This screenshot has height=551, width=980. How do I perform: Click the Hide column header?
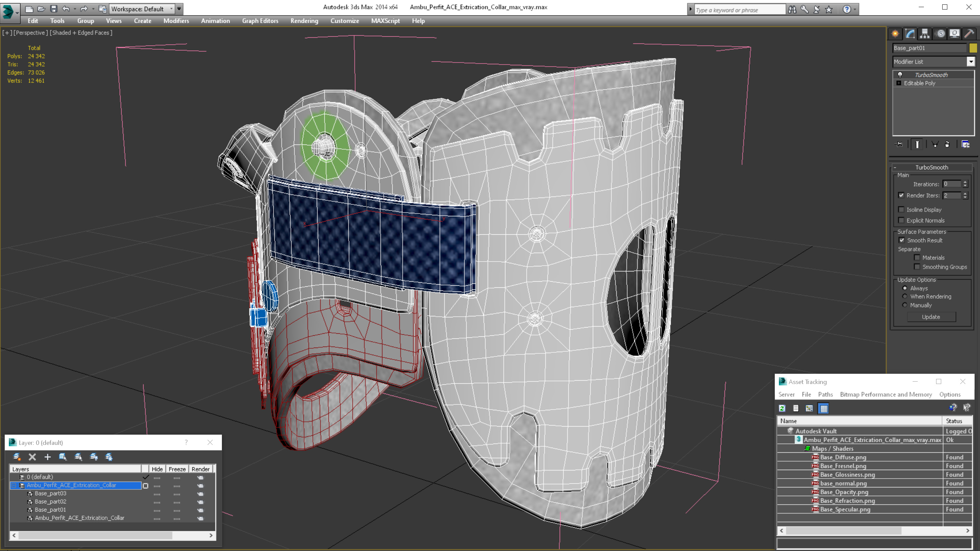pos(157,469)
